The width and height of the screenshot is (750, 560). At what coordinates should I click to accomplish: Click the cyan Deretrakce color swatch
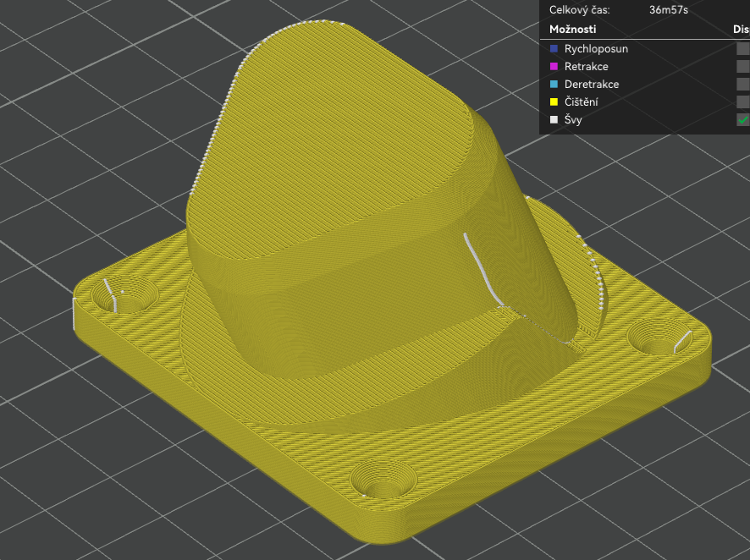coord(554,85)
